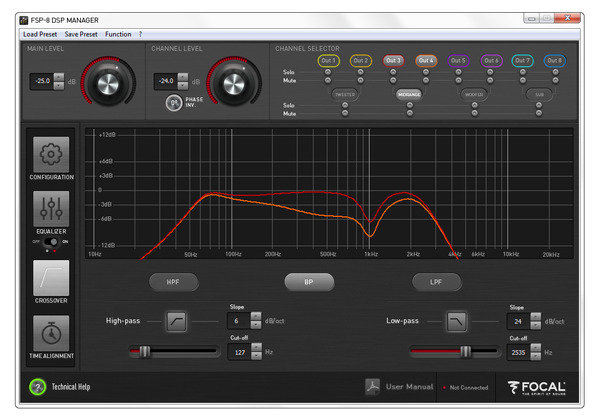Enable Solo for Out 1
Viewport: 600px width, 420px height.
(x=328, y=72)
